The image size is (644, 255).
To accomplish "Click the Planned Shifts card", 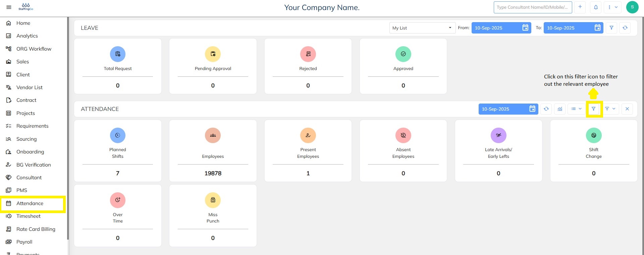I will [118, 151].
